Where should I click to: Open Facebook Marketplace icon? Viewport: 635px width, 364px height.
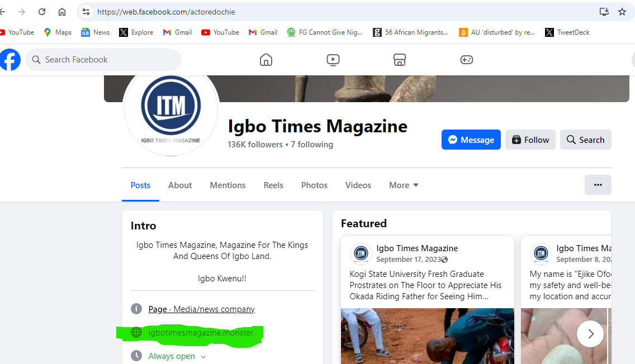point(399,60)
